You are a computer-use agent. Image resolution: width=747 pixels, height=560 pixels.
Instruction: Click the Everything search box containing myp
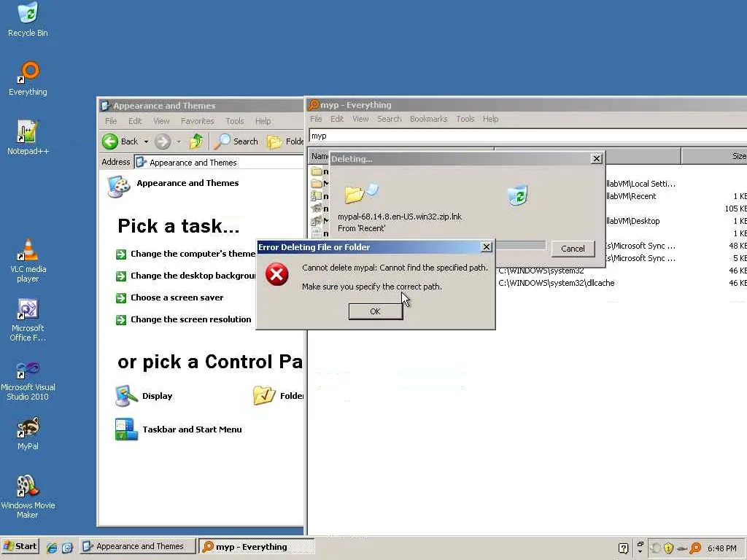click(x=527, y=136)
